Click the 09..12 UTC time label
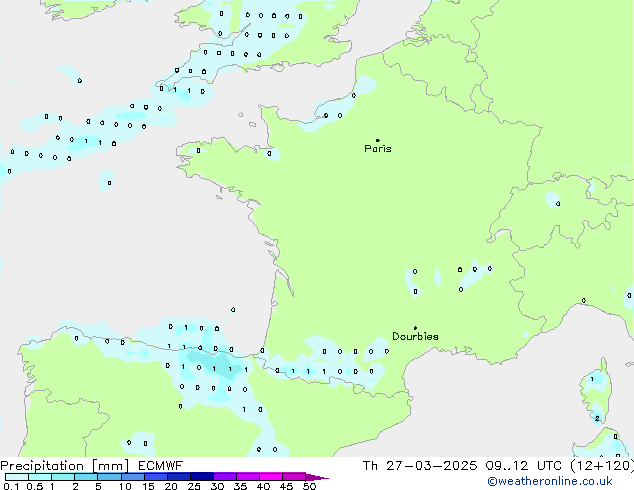This screenshot has height=490, width=634. [x=524, y=466]
